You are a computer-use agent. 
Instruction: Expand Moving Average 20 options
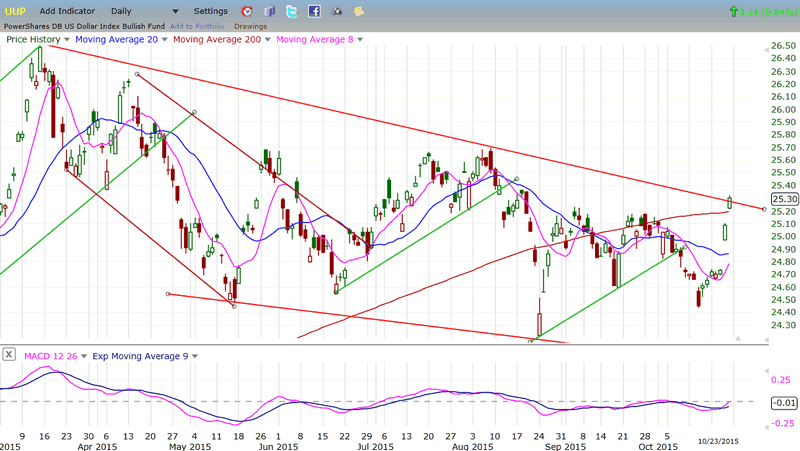(x=166, y=40)
